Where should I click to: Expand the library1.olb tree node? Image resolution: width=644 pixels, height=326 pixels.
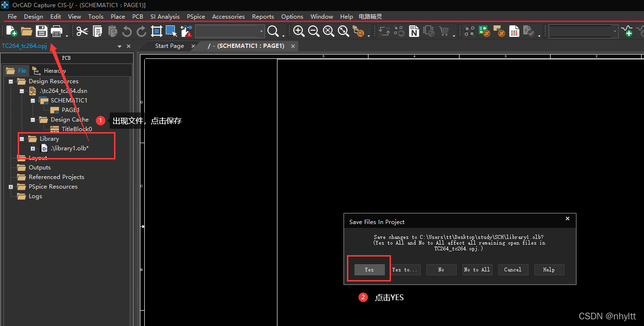point(33,148)
